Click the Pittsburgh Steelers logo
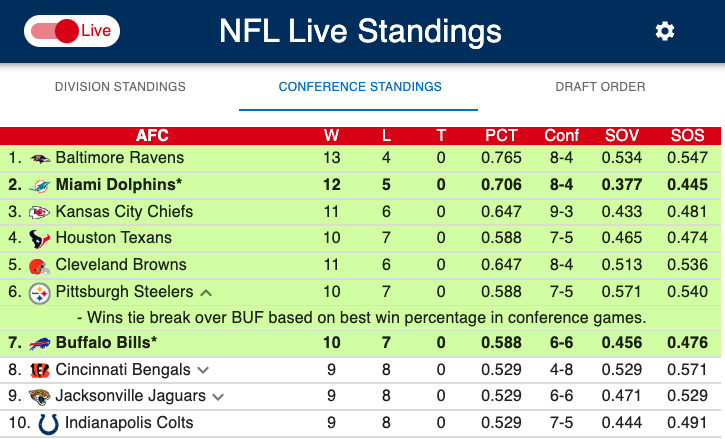The width and height of the screenshot is (725, 439). [39, 293]
